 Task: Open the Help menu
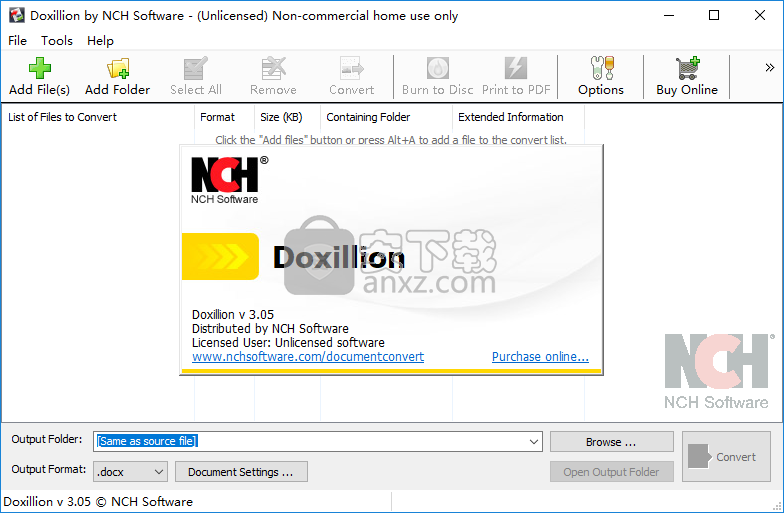click(x=100, y=40)
